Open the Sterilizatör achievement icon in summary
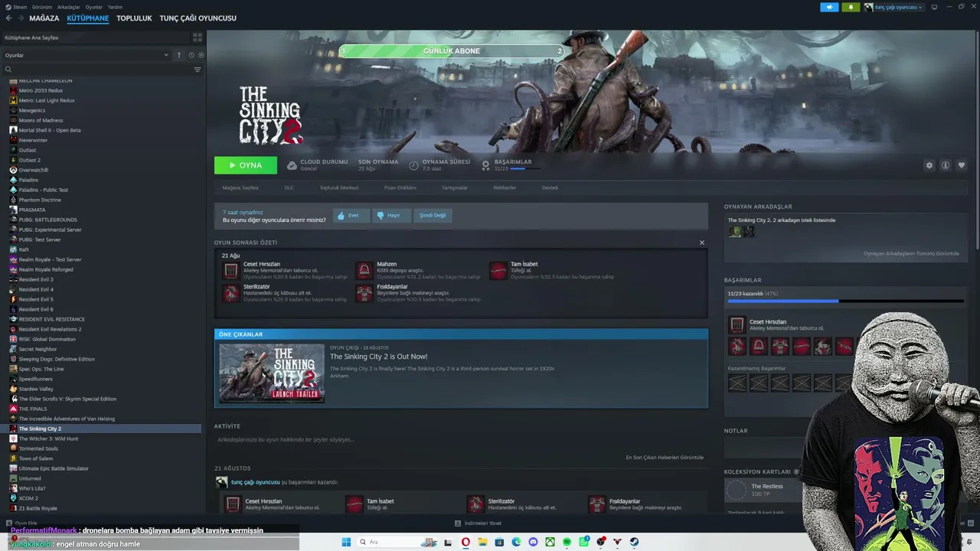The image size is (980, 551). (x=230, y=293)
